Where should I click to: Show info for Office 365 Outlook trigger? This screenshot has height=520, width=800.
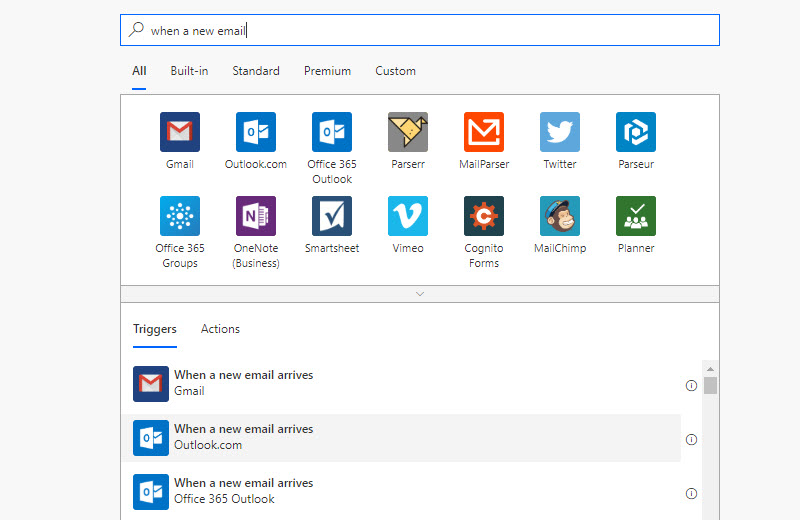pyautogui.click(x=691, y=493)
